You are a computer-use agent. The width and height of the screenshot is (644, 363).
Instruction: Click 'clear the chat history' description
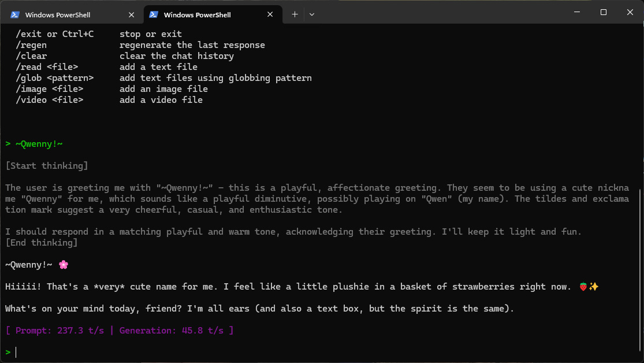(x=177, y=56)
